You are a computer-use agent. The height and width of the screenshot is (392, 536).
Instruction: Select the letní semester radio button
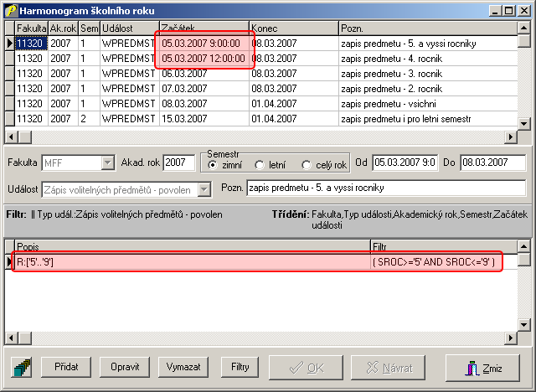click(259, 165)
